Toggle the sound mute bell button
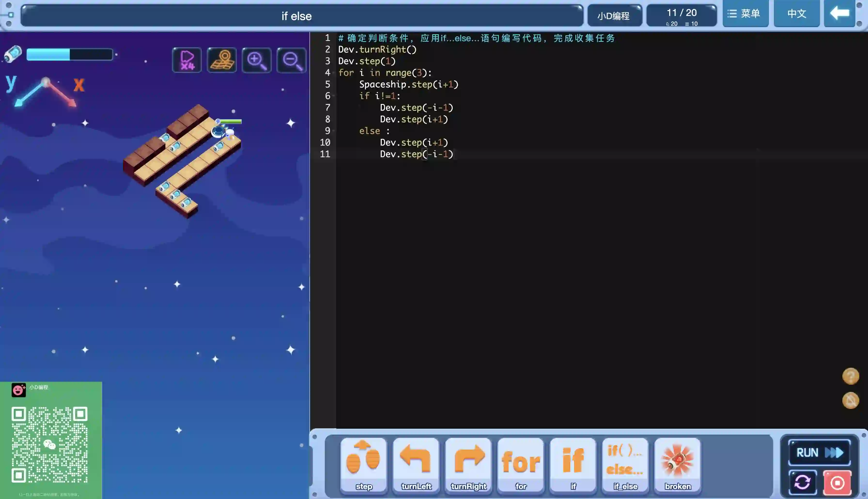 point(851,400)
